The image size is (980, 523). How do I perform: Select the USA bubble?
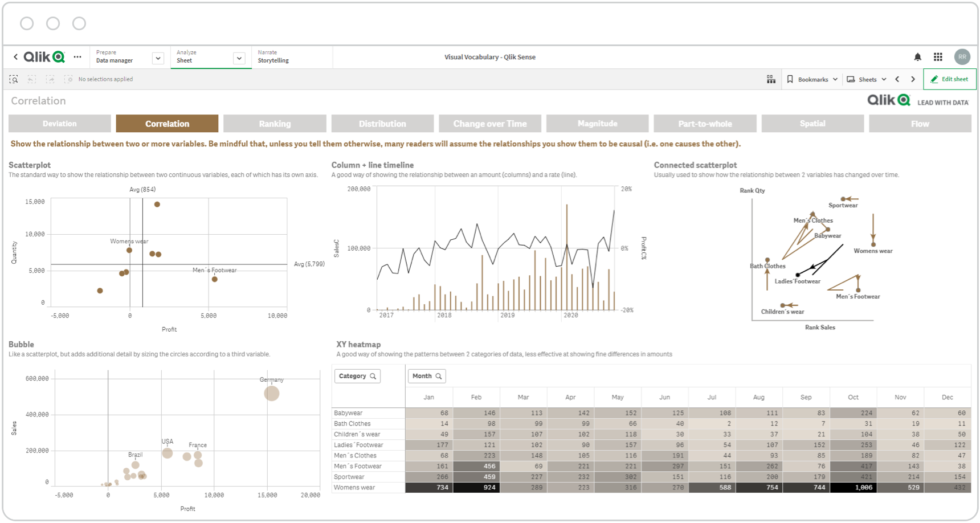point(168,453)
